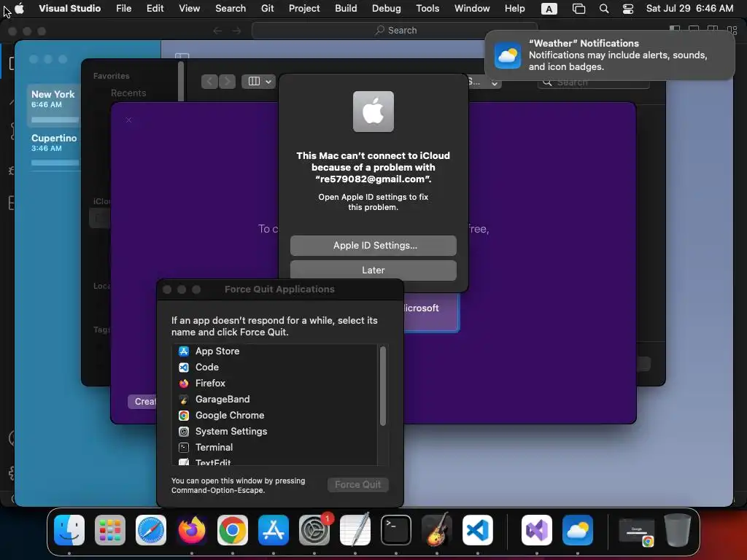Open the View menu
The width and height of the screenshot is (747, 560).
189,8
